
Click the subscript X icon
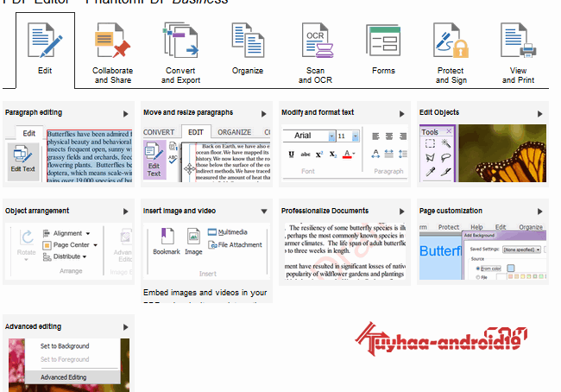333,155
